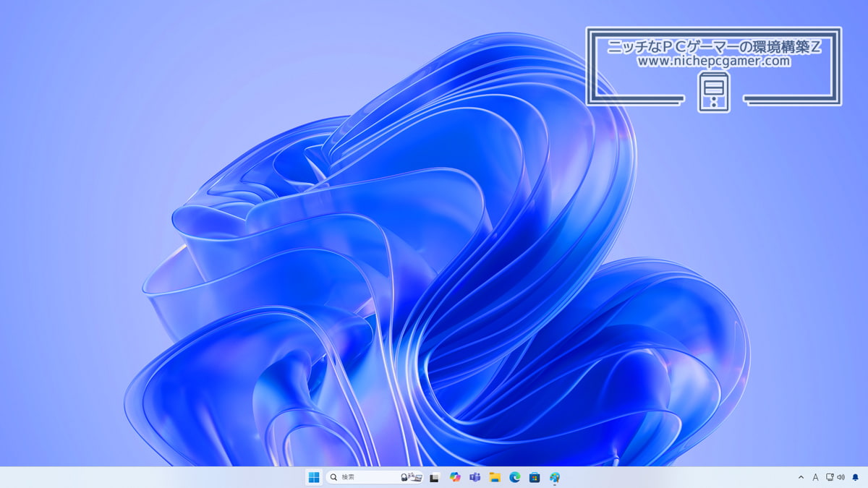Viewport: 868px width, 488px height.
Task: Click the IME input mode indicator A
Action: (815, 477)
